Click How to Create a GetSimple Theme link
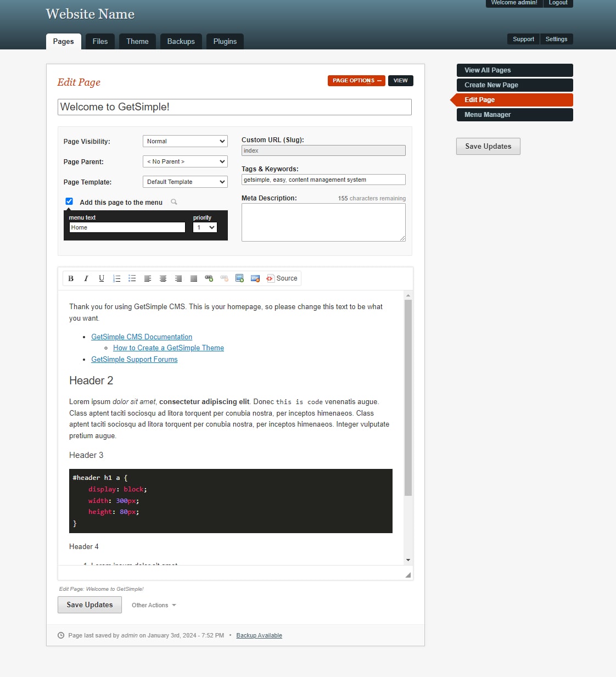Image resolution: width=616 pixels, height=677 pixels. [x=169, y=348]
